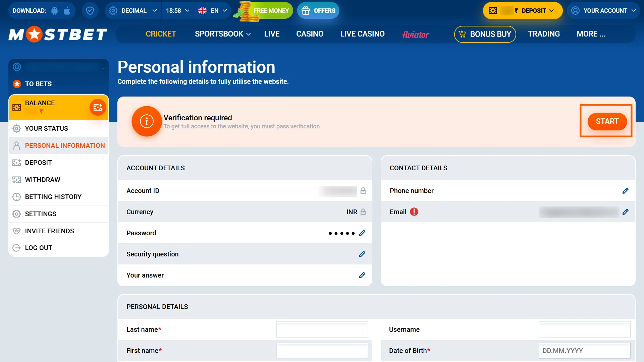Focus the Last name input field

[322, 329]
